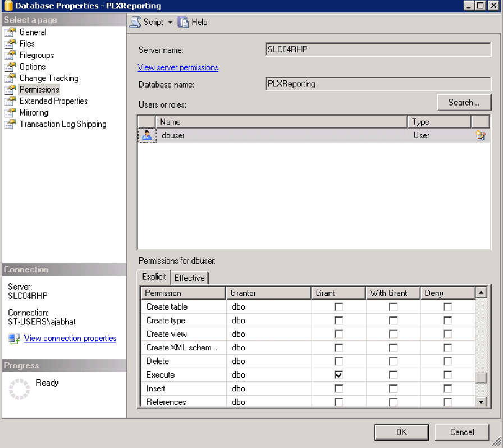Open View server permissions link

[178, 67]
